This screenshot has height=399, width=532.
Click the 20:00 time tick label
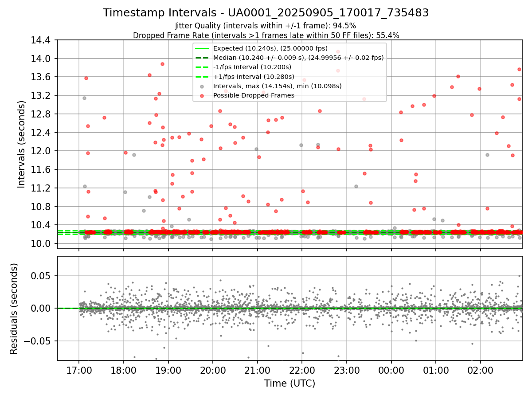pyautogui.click(x=213, y=370)
